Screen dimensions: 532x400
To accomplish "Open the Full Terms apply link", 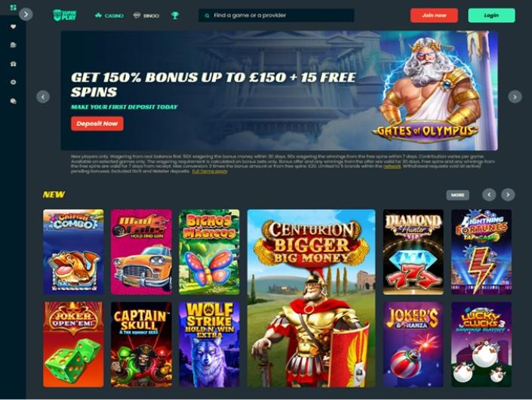I will 210,171.
